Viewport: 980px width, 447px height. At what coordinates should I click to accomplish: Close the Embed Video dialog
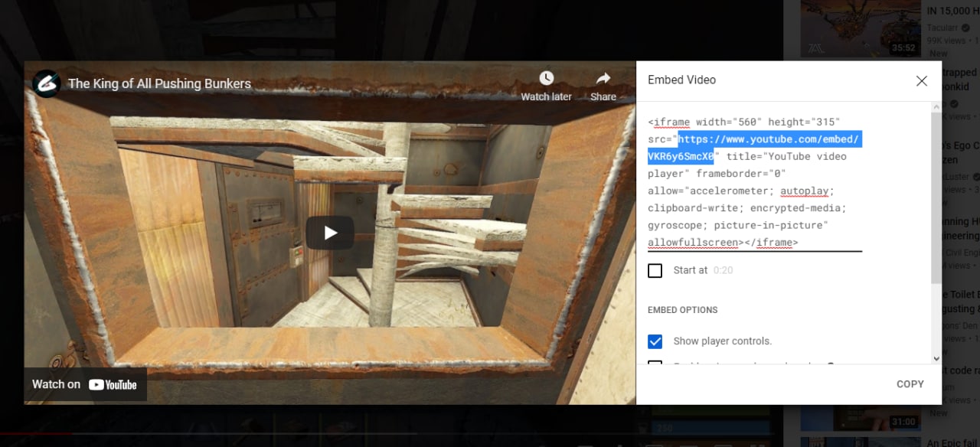[922, 80]
